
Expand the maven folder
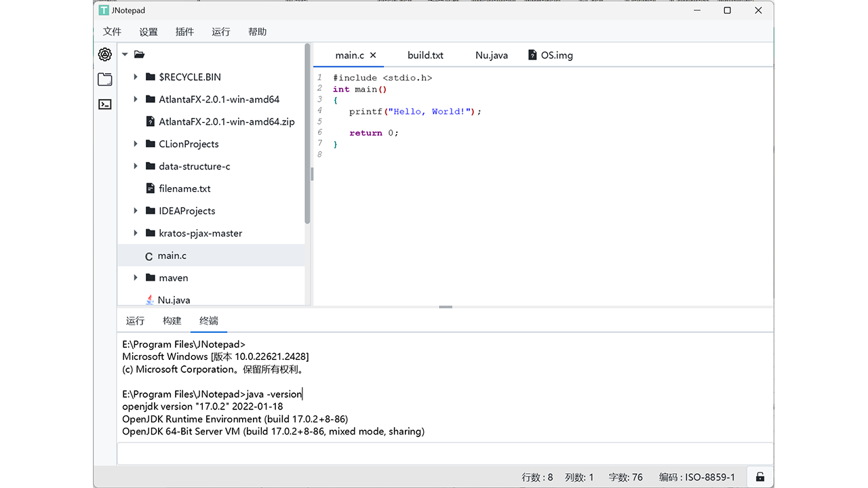click(x=136, y=277)
